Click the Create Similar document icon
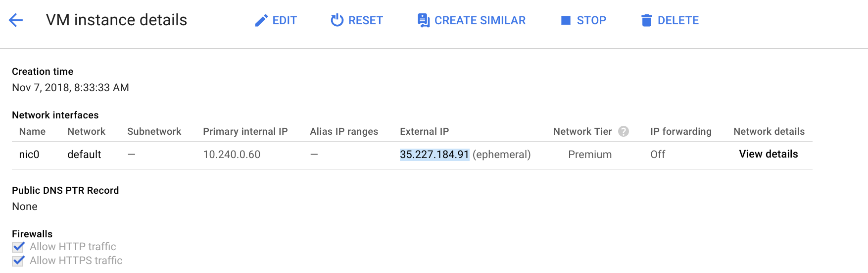The height and width of the screenshot is (273, 868). (x=423, y=20)
